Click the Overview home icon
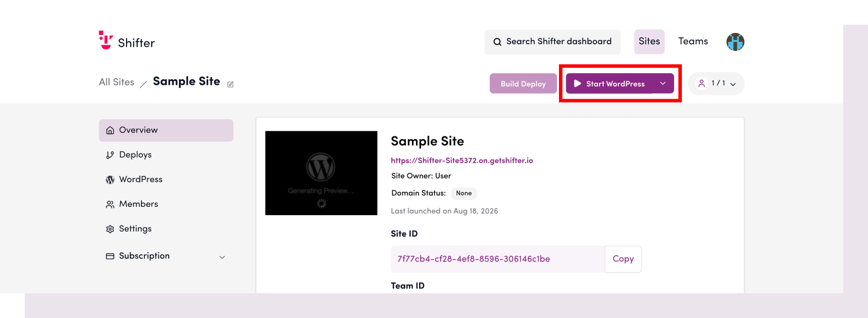 [110, 131]
